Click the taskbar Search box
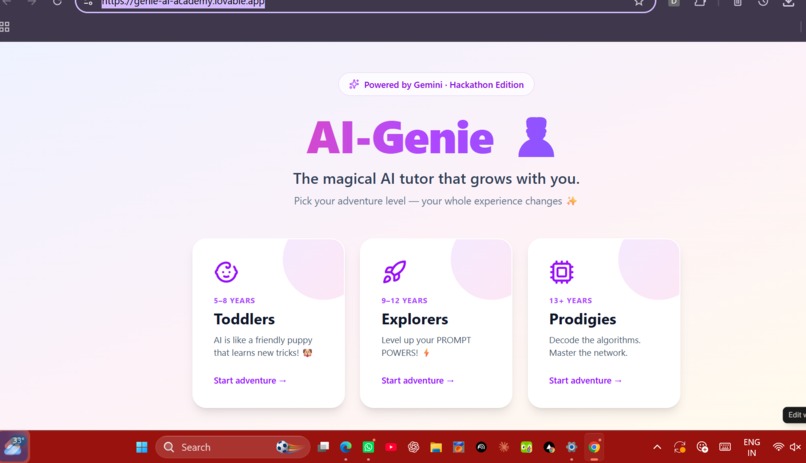The height and width of the screenshot is (463, 806). point(232,447)
